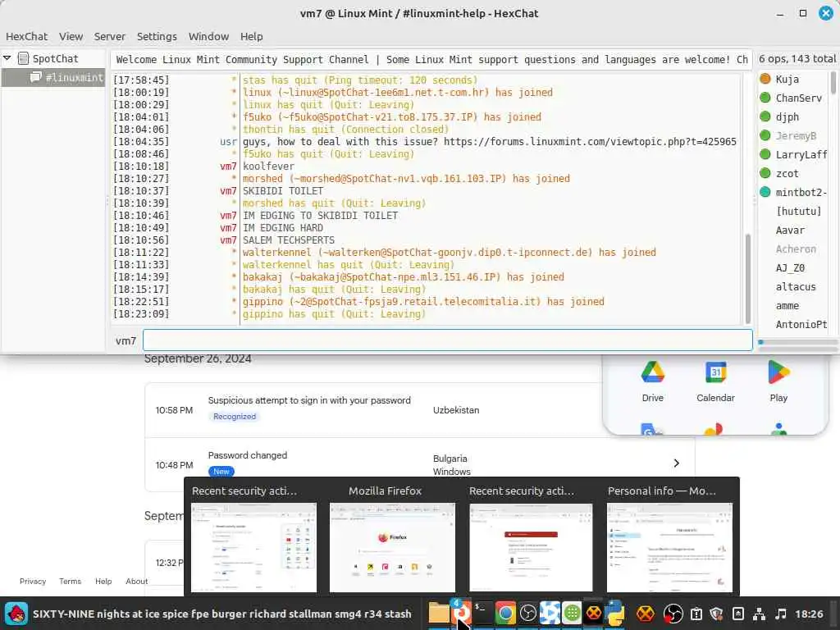840x630 pixels.
Task: Click the chat message input field
Action: (447, 340)
